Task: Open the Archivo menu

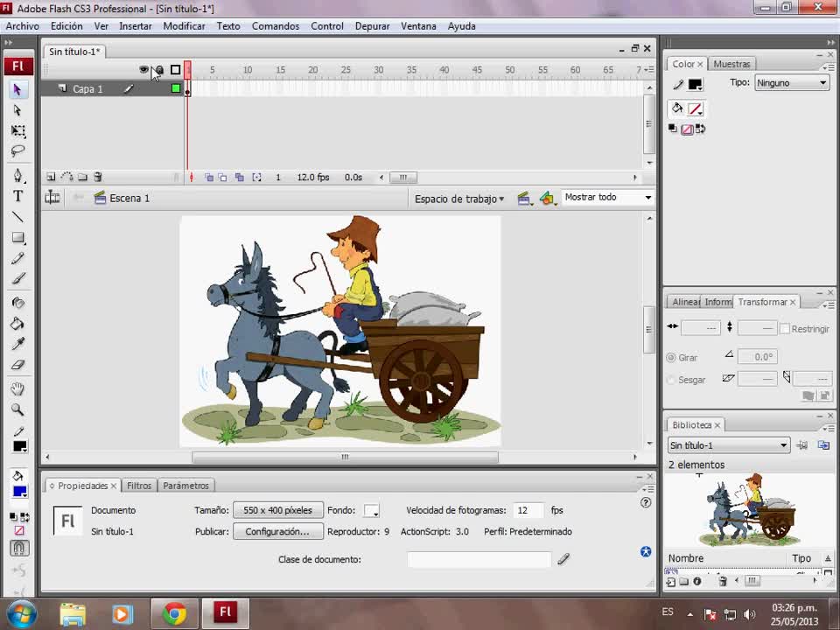Action: (23, 26)
